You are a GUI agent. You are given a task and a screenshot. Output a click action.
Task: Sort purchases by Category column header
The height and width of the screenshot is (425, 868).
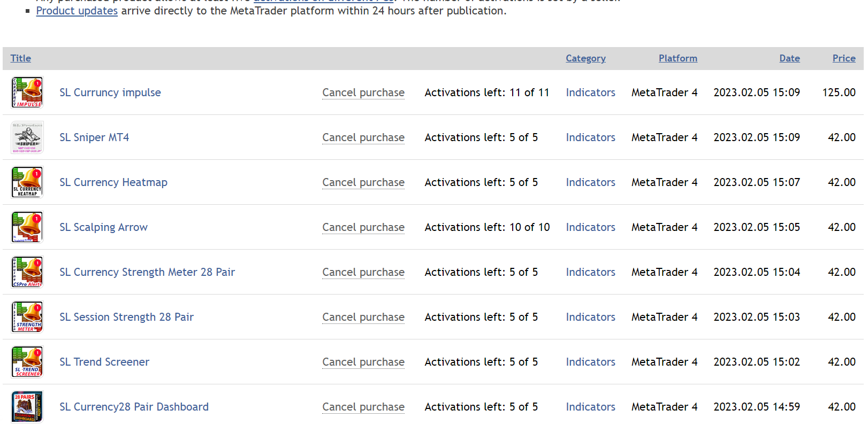[585, 58]
